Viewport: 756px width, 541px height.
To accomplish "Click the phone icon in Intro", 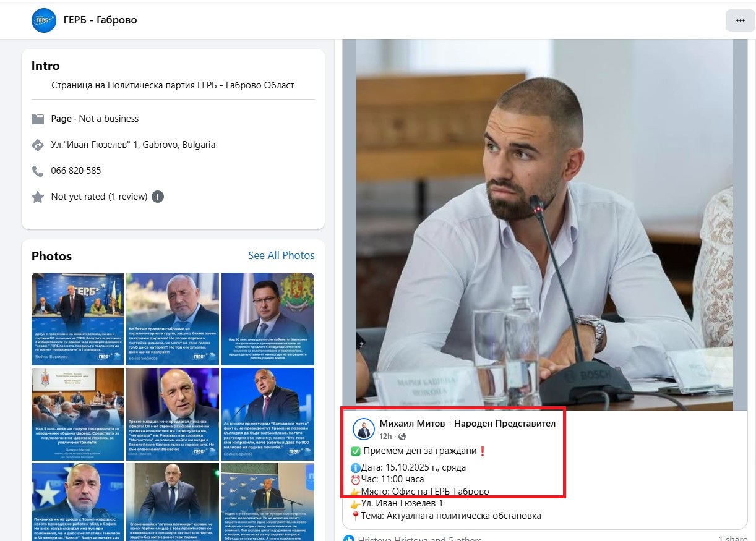I will [x=38, y=171].
